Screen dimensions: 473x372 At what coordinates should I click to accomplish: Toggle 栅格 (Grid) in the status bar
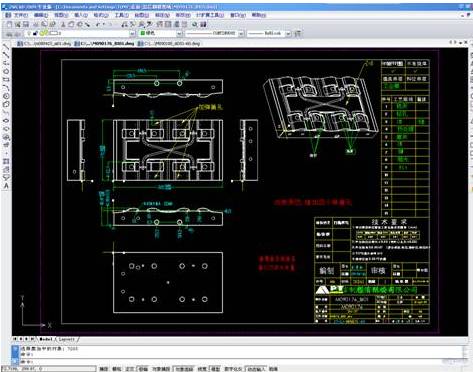point(116,369)
